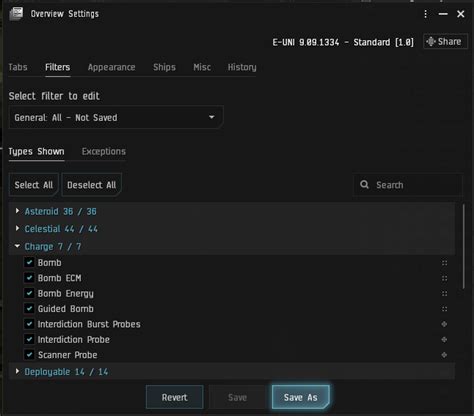Viewport: 474px width, 416px height.
Task: Switch to the Tabs tab
Action: [18, 67]
